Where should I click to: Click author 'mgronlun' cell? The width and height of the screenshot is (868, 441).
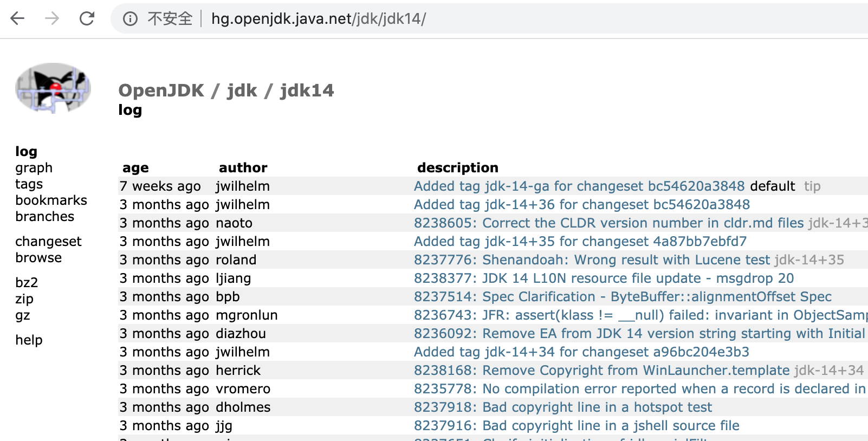[x=247, y=315]
